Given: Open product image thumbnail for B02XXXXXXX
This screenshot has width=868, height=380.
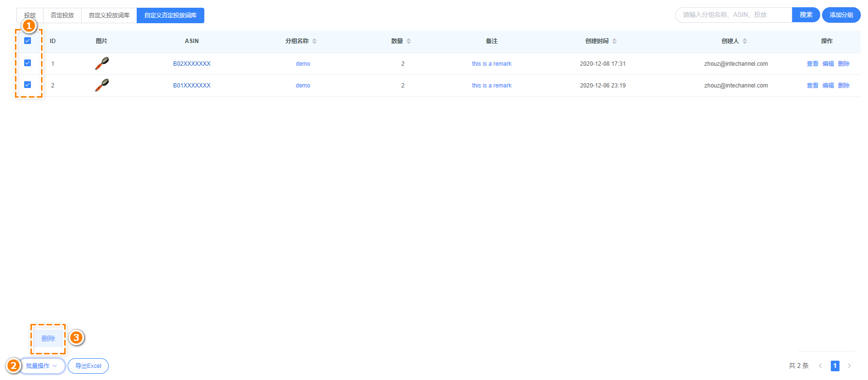Looking at the screenshot, I should click(x=102, y=63).
